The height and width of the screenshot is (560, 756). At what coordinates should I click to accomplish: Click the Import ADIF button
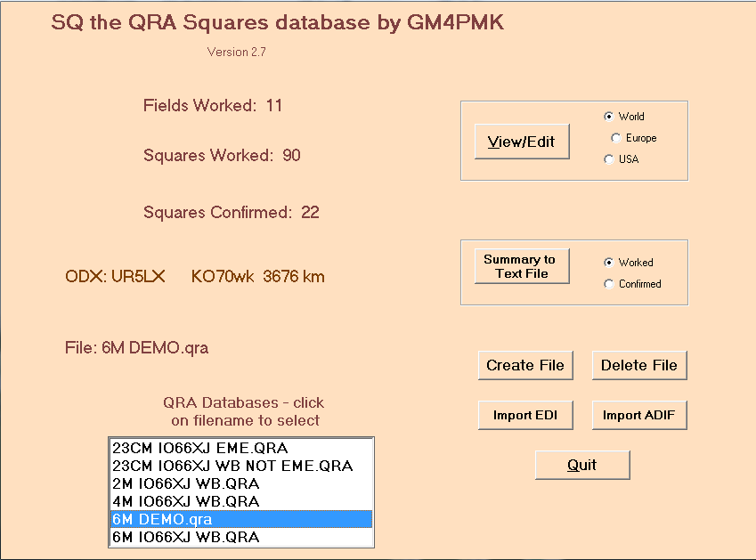click(638, 415)
